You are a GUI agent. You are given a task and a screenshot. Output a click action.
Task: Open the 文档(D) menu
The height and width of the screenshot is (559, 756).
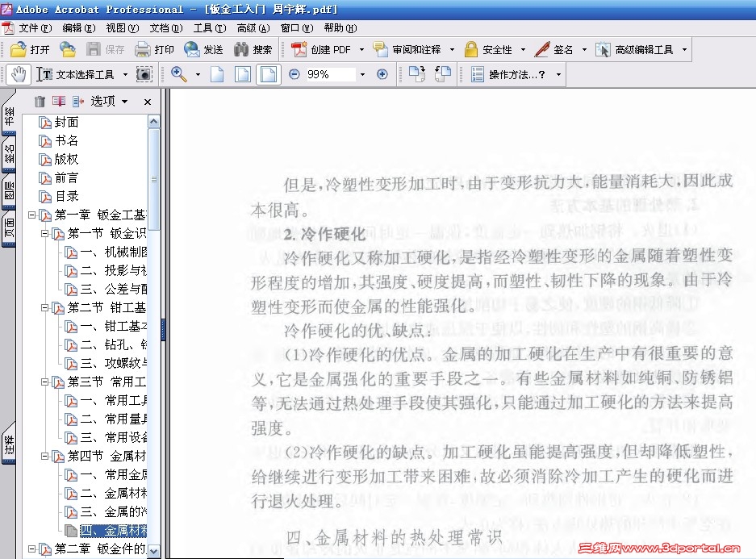pos(166,28)
